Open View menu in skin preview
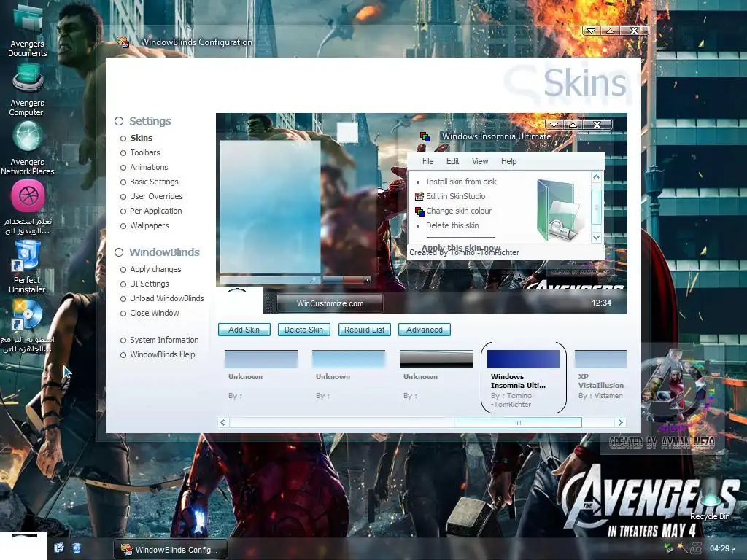Viewport: 747px width, 560px height. click(x=480, y=161)
